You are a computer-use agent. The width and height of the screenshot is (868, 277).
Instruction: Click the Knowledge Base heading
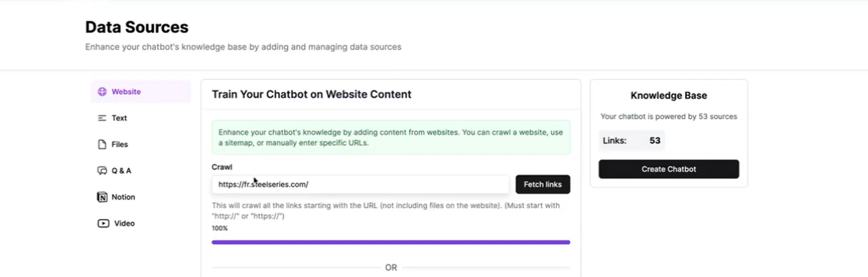pos(669,95)
